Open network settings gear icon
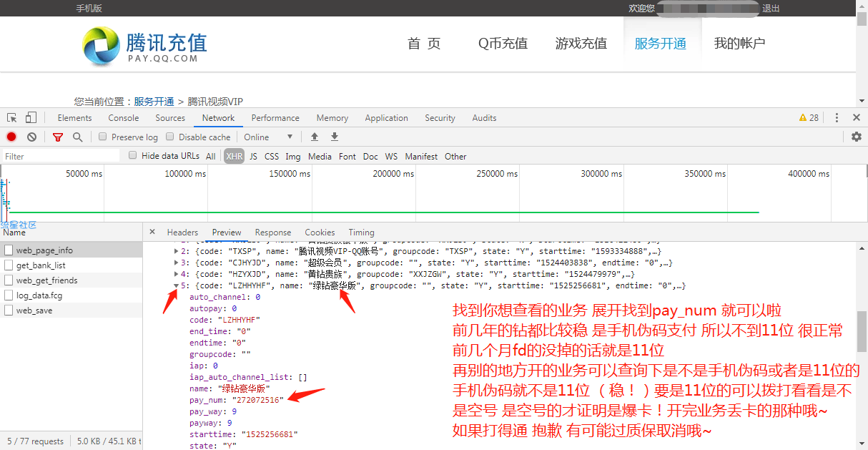Image resolution: width=868 pixels, height=450 pixels. click(x=856, y=137)
